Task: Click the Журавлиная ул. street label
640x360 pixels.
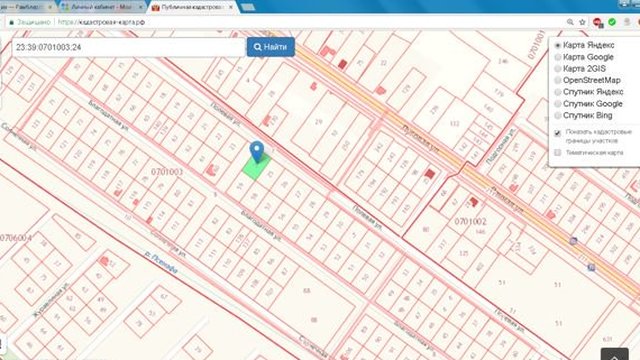Action: pyautogui.click(x=52, y=300)
